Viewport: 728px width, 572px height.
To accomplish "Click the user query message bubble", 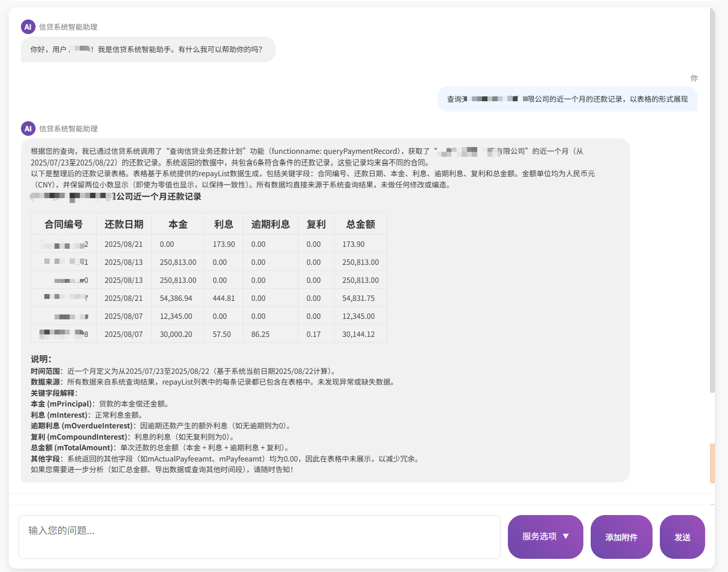I will point(567,99).
